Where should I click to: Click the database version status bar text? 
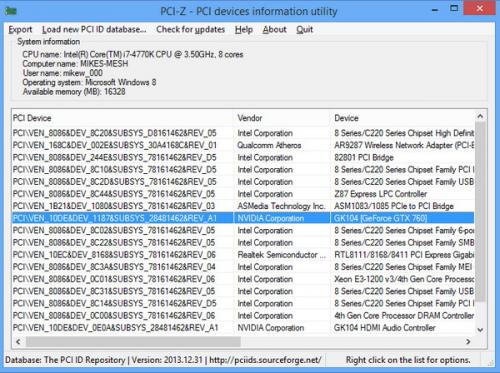[x=163, y=360]
